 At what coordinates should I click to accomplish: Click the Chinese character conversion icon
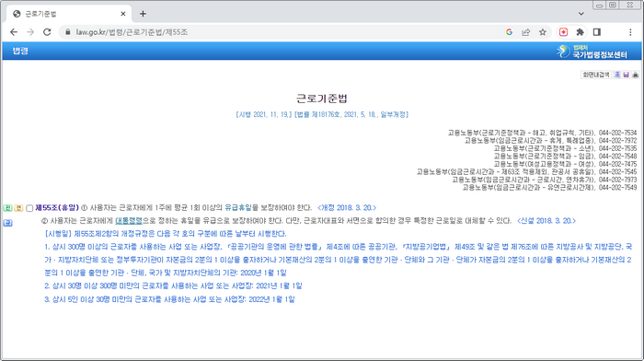[x=617, y=75]
